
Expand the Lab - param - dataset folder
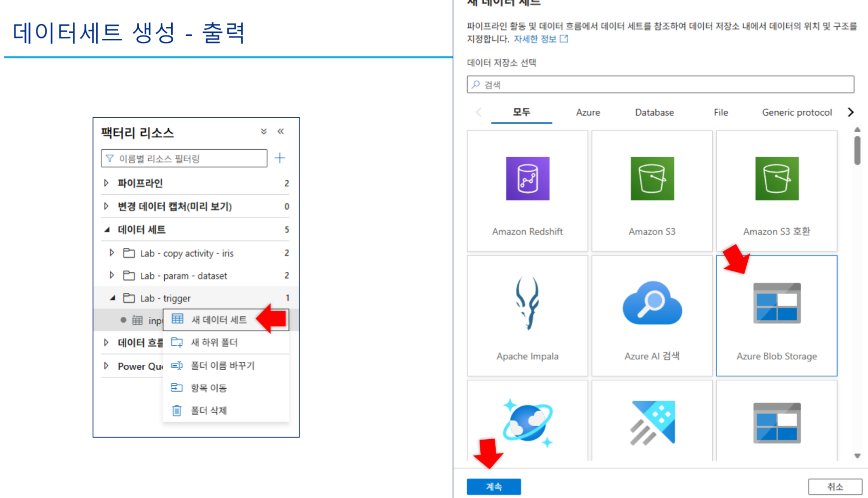click(112, 275)
